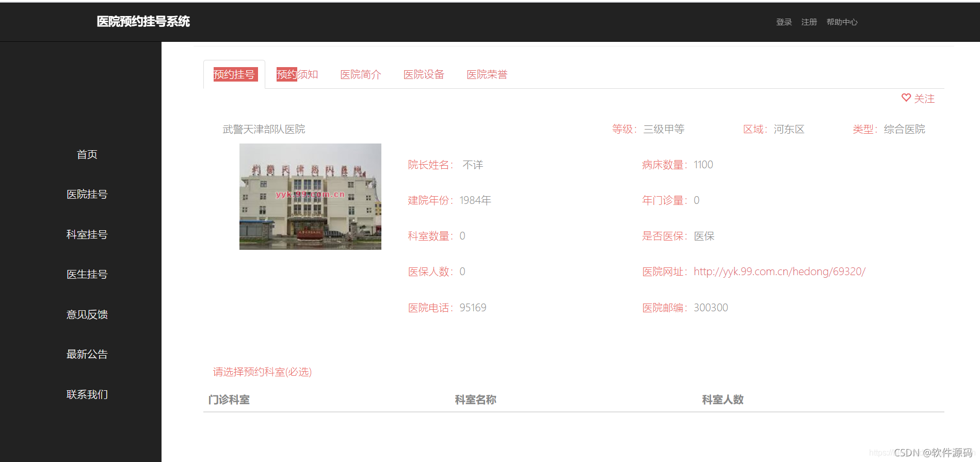Switch to the 预约须知 tab
Screen dimensions: 980x462
coord(297,74)
